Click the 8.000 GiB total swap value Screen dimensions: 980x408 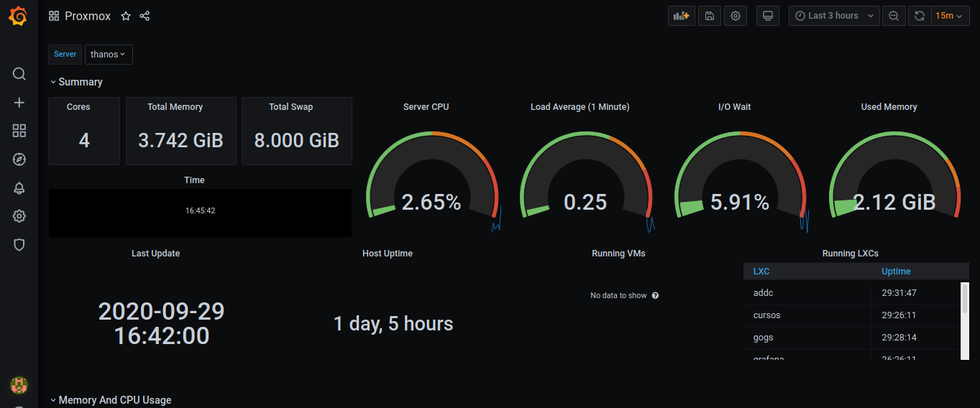pyautogui.click(x=296, y=140)
